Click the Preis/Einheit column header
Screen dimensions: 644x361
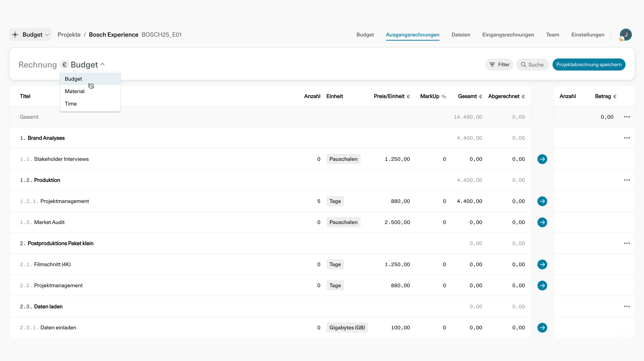[x=392, y=96]
